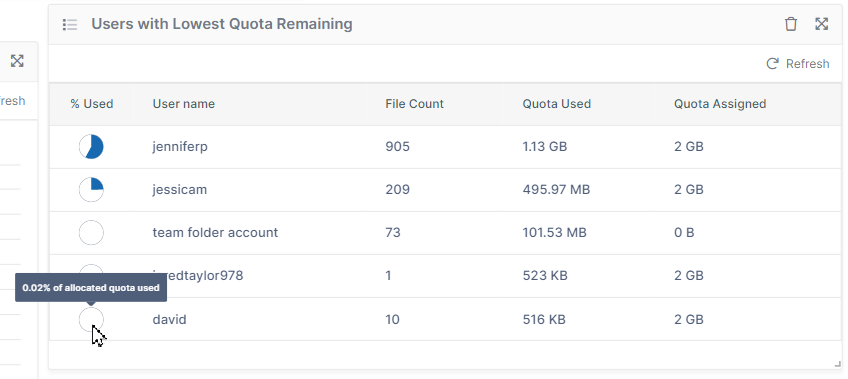Select the jessicam user name
This screenshot has width=848, height=379.
(180, 190)
